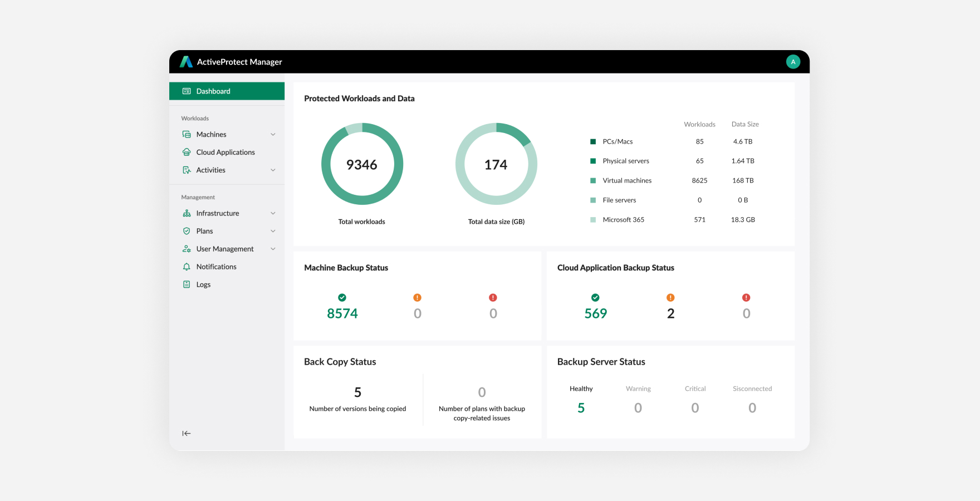Open the user avatar in top bar

[793, 62]
